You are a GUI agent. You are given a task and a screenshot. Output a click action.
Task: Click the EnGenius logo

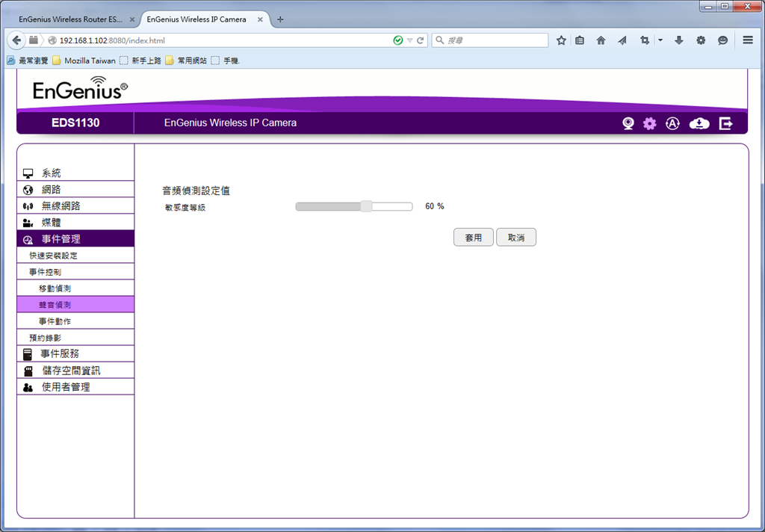(x=81, y=88)
